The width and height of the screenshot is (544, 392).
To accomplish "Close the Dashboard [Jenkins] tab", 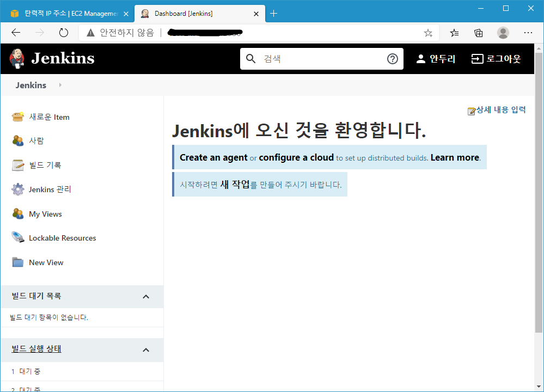I will click(x=256, y=14).
